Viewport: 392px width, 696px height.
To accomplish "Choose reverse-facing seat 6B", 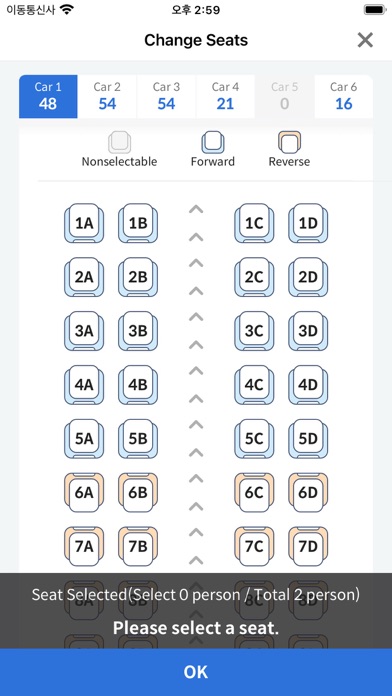I will (138, 493).
